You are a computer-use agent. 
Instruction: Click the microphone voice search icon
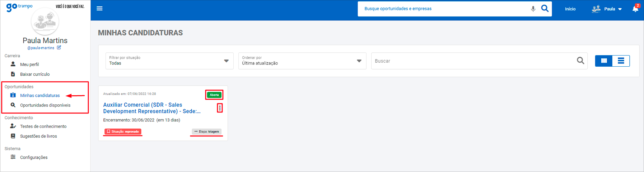(x=533, y=9)
